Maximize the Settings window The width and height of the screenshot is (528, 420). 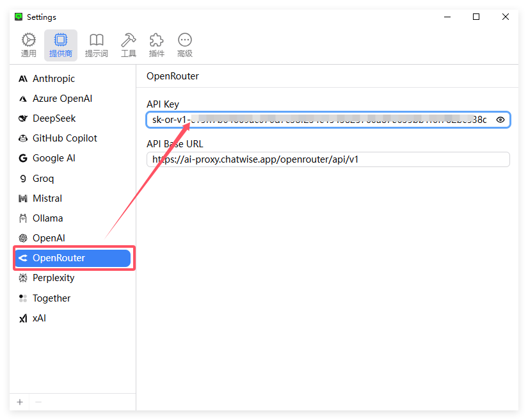pyautogui.click(x=476, y=17)
